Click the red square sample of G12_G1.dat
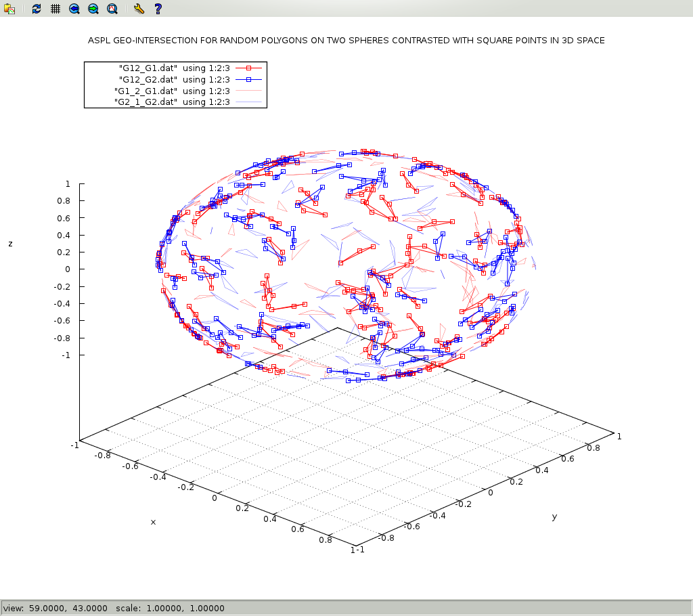 (248, 68)
